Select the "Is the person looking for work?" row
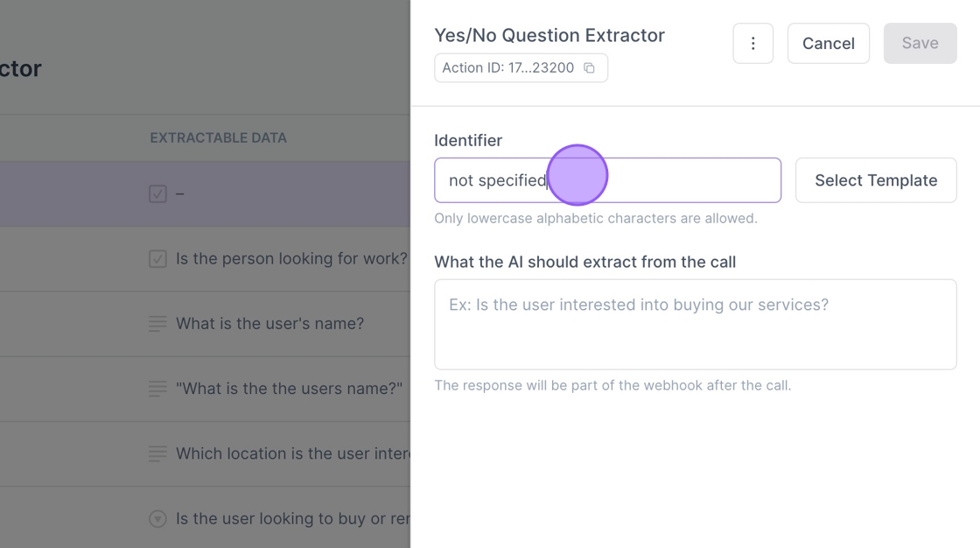 click(290, 259)
